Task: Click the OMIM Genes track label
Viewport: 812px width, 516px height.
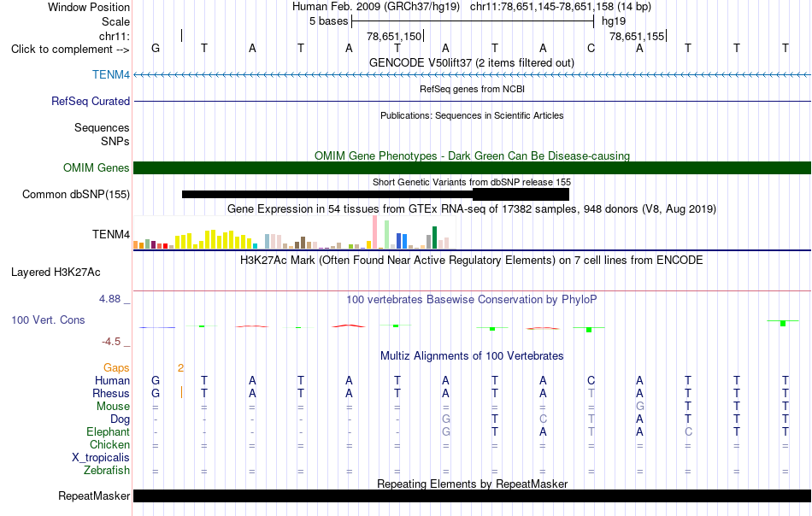Action: point(96,167)
